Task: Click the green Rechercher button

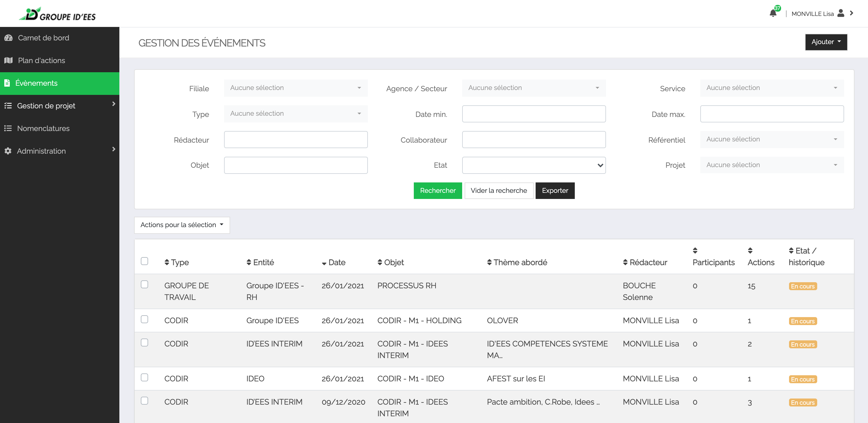Action: [x=437, y=190]
